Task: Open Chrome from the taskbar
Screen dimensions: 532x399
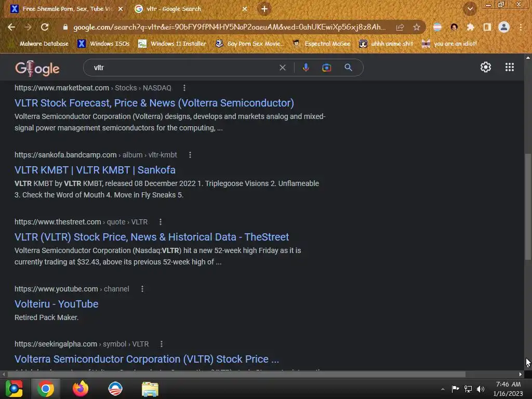Action: (x=46, y=389)
